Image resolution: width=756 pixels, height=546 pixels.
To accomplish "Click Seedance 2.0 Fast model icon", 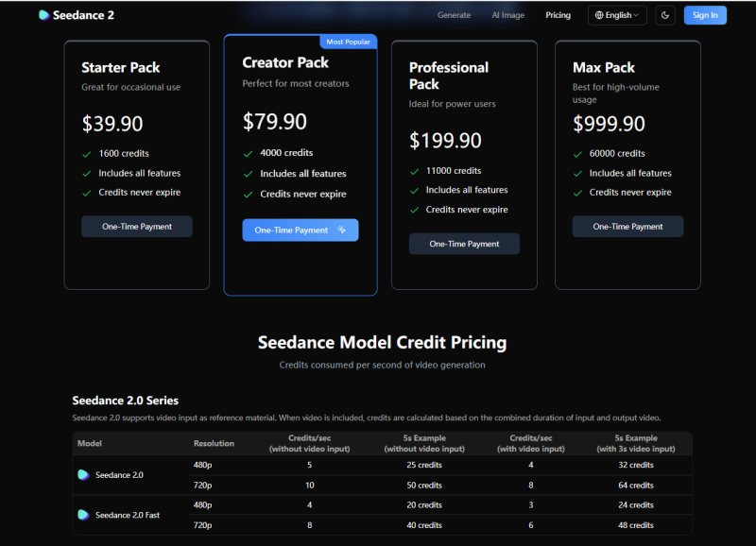I will [83, 515].
